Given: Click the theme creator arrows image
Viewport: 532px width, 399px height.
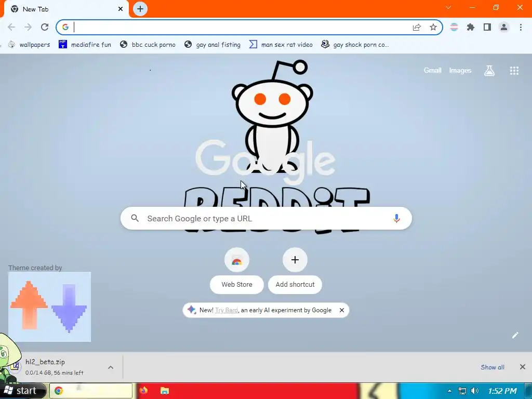Looking at the screenshot, I should click(49, 307).
